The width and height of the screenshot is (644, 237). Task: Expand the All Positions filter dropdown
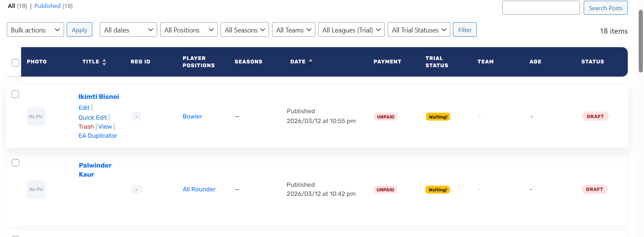(x=189, y=30)
